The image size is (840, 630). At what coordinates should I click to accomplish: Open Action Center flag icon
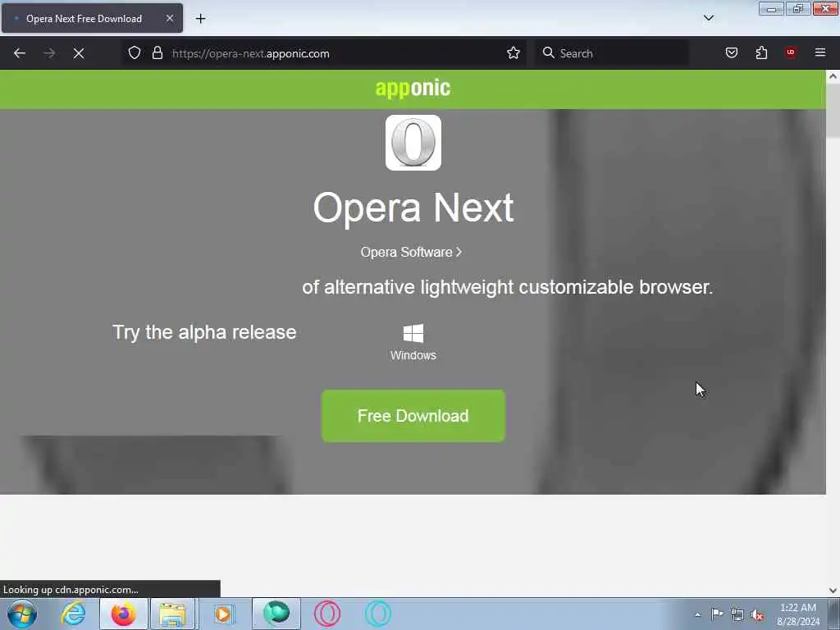coord(717,614)
